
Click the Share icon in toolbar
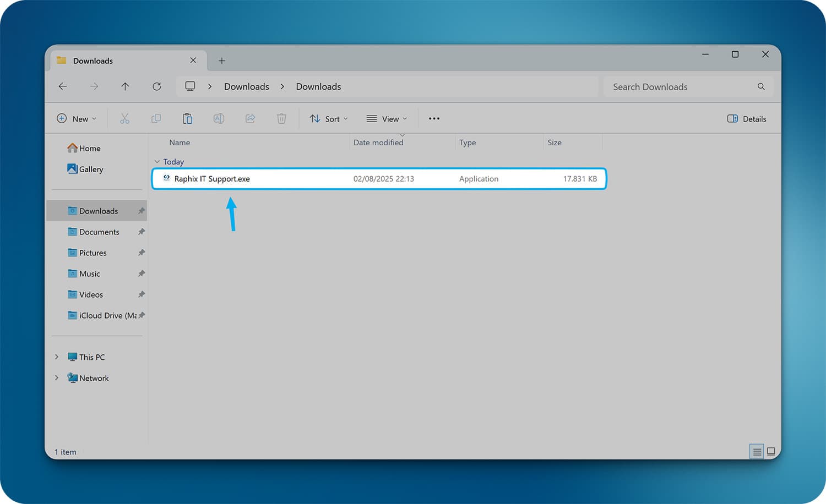click(250, 119)
